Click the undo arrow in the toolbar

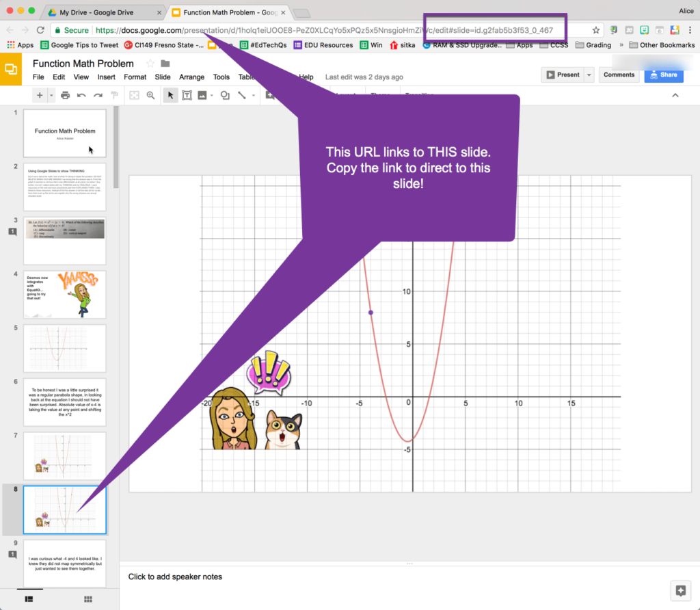(81, 95)
